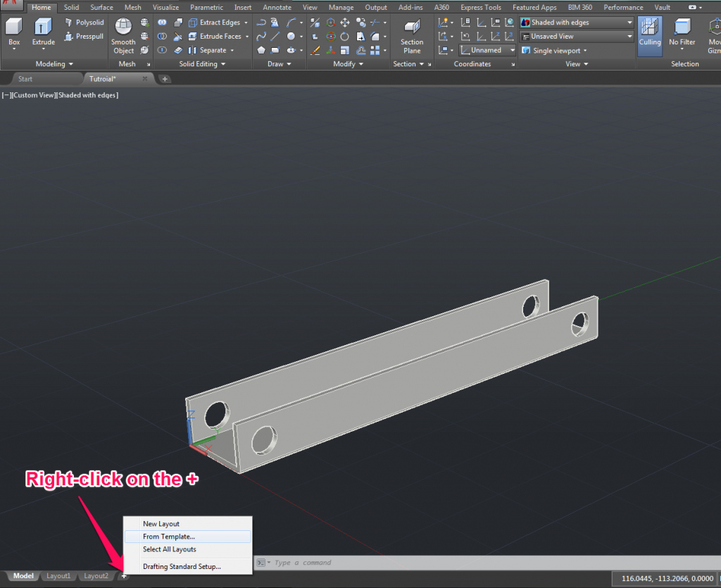Select the Box modeling tool
The image size is (721, 588).
(14, 33)
